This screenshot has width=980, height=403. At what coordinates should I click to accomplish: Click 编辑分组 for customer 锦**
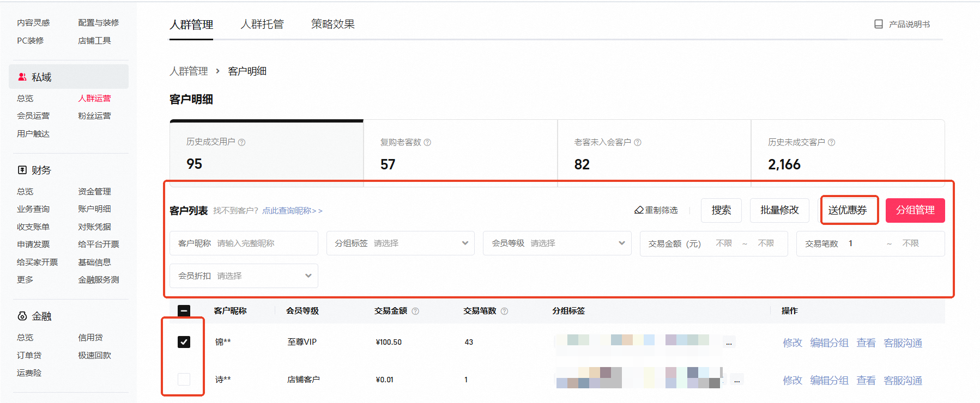tap(829, 343)
